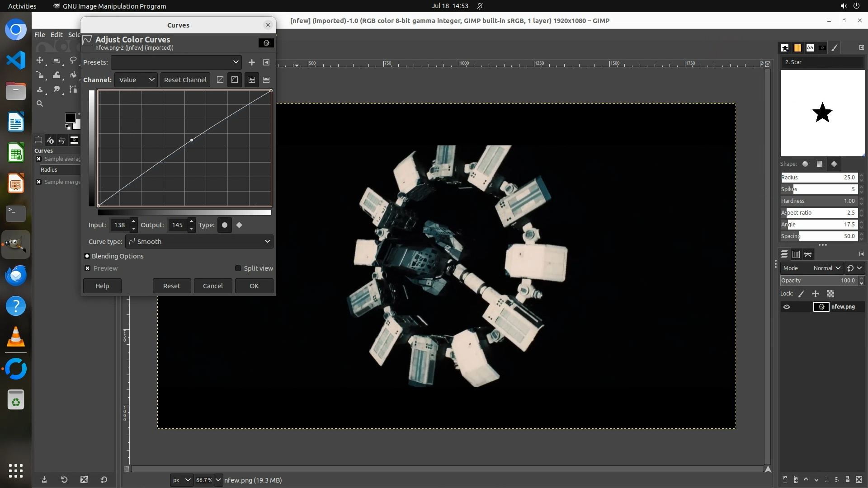Click the lock position and size icon
This screenshot has height=488, width=868.
point(816,294)
